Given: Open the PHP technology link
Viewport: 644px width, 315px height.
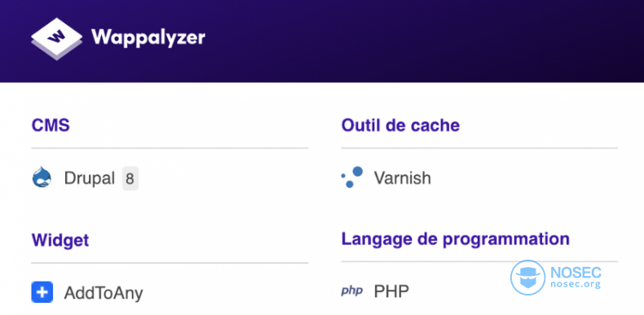Looking at the screenshot, I should click(x=391, y=291).
